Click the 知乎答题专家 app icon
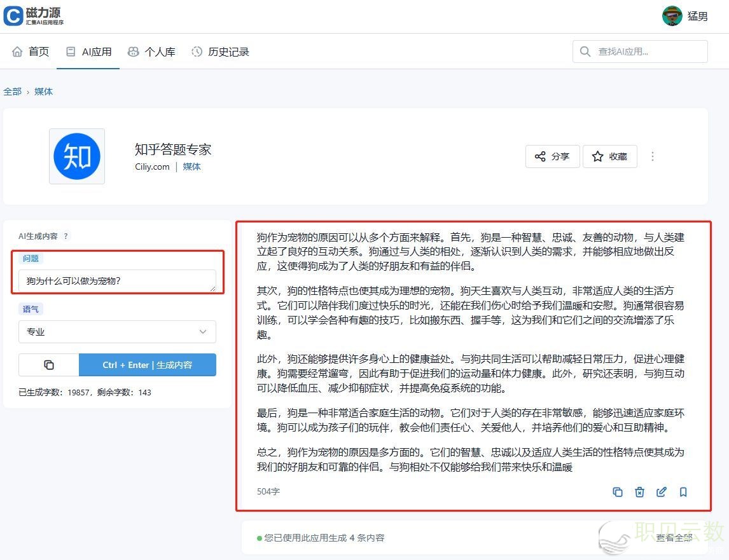This screenshot has width=729, height=560. pyautogui.click(x=77, y=156)
